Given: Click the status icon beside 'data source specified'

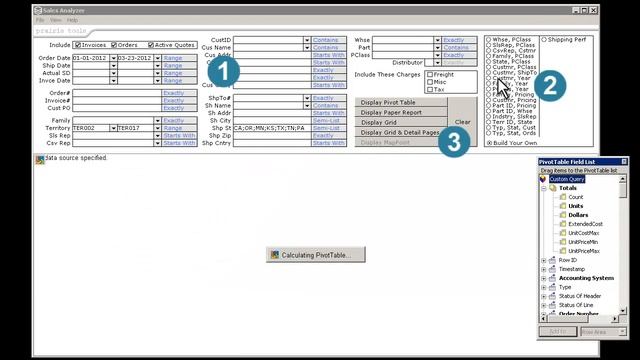Looking at the screenshot, I should [40, 159].
